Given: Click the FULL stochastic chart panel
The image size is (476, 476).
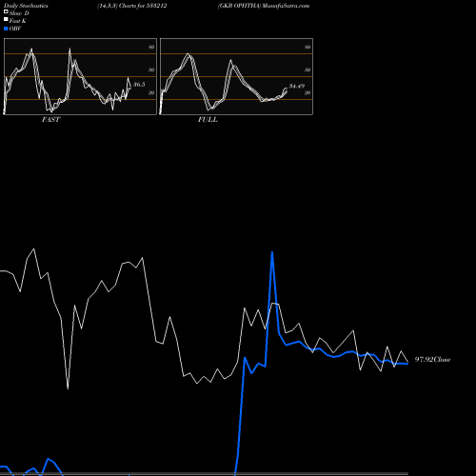Looking at the screenshot, I should point(236,76).
